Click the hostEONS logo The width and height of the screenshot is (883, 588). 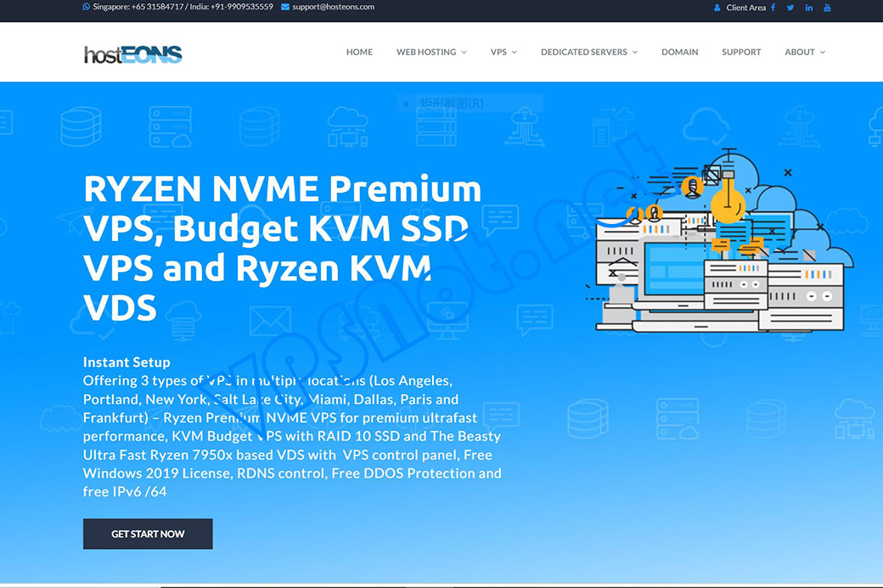tap(133, 54)
